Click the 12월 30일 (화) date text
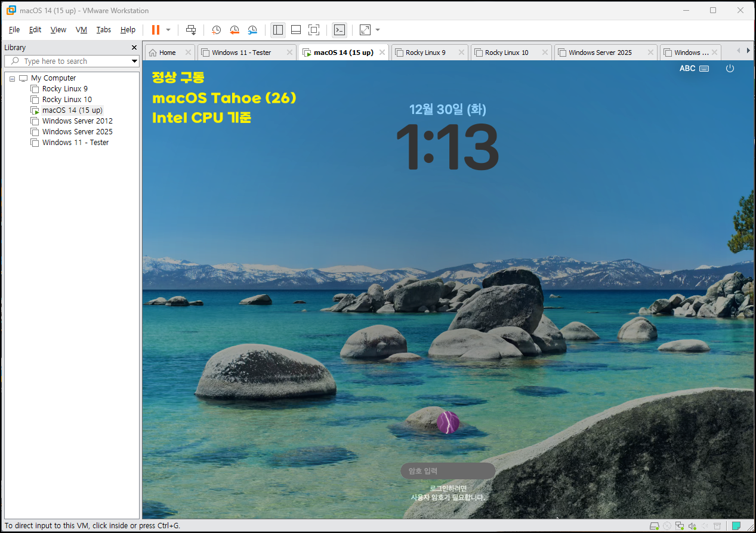The image size is (756, 533). click(x=448, y=109)
